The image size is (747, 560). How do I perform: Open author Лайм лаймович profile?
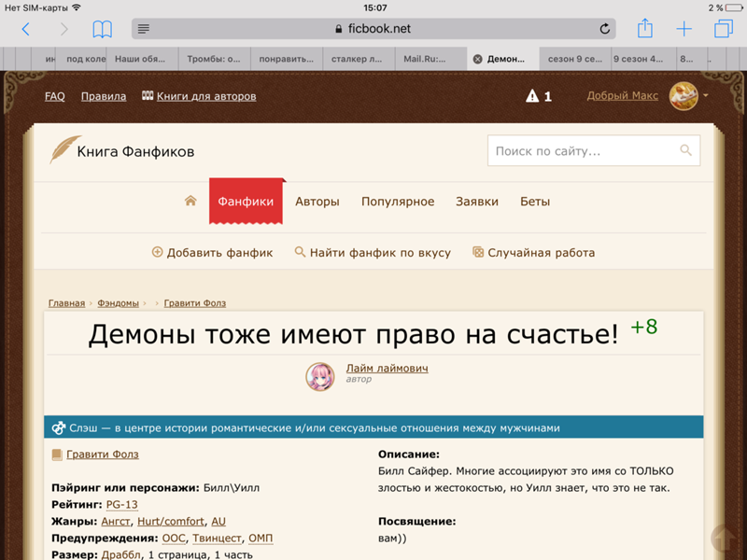(x=387, y=368)
